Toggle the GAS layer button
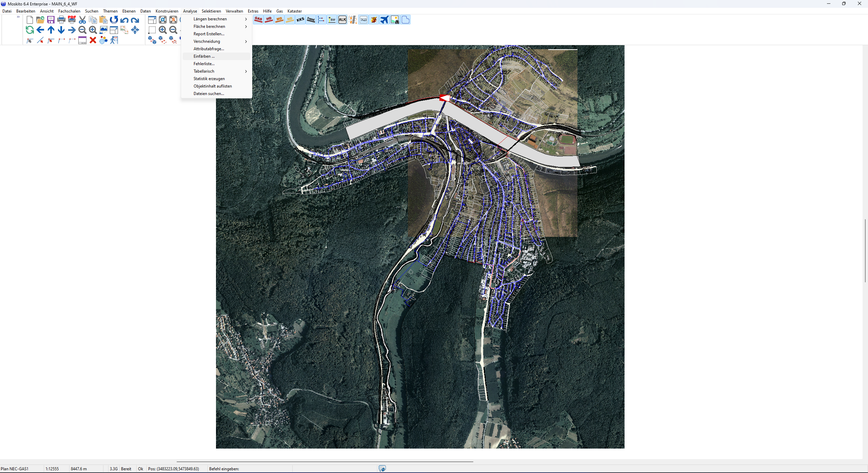Viewport: 868px width, 473px height. tap(258, 20)
